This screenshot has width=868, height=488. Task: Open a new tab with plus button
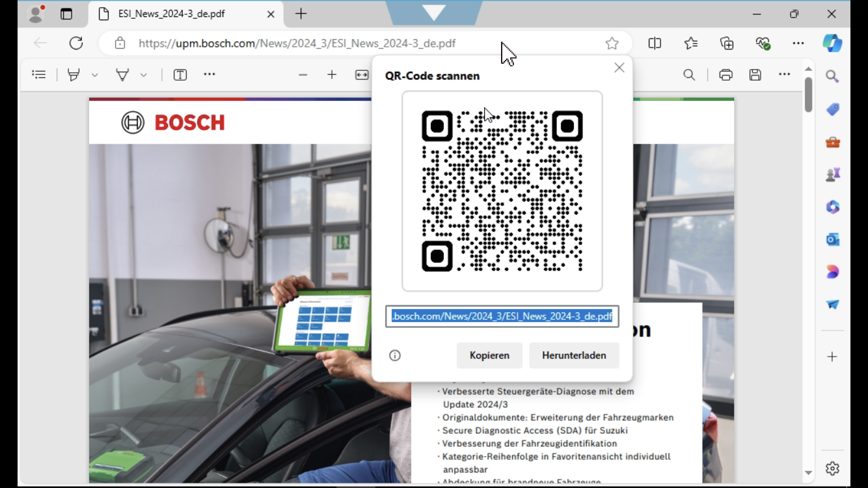pos(301,14)
